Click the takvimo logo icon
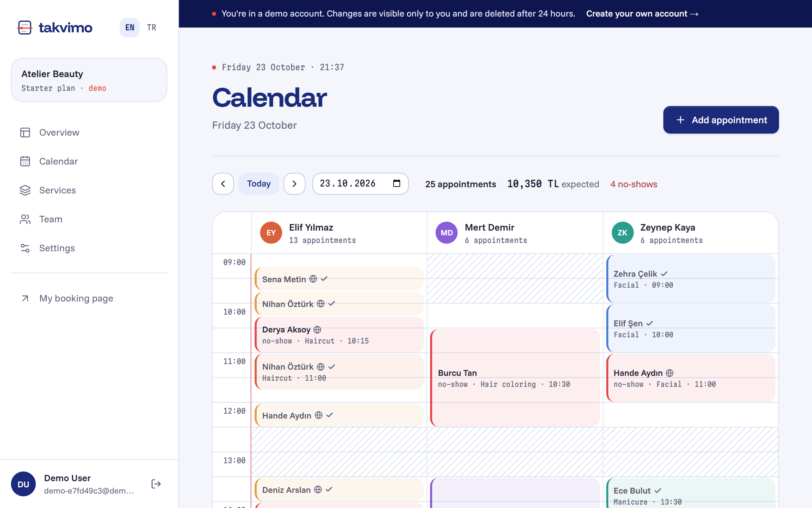Viewport: 812px width, 508px height. (25, 28)
